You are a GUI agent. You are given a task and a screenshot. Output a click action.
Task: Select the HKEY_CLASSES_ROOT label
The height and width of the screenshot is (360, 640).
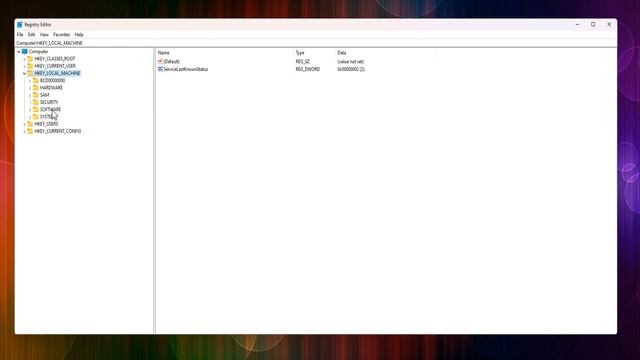(x=55, y=59)
